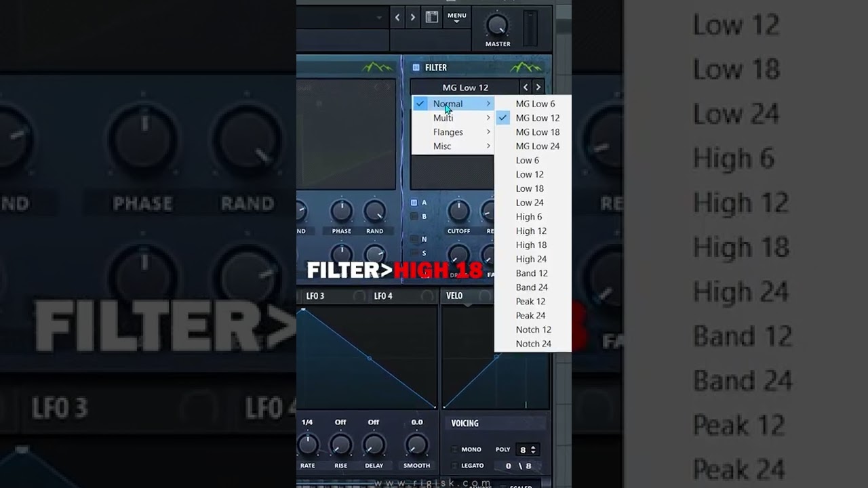868x488 pixels.
Task: Toggle oscillator A filter routing
Action: (414, 203)
